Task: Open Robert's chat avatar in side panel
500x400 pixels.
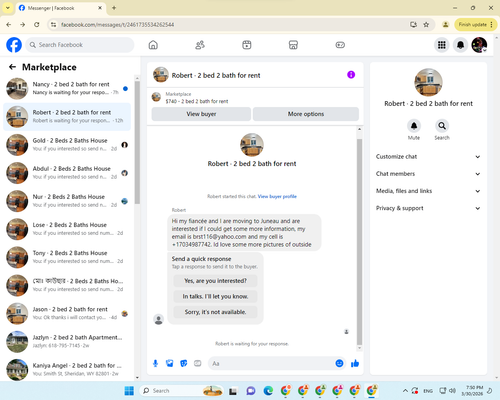Action: (428, 82)
